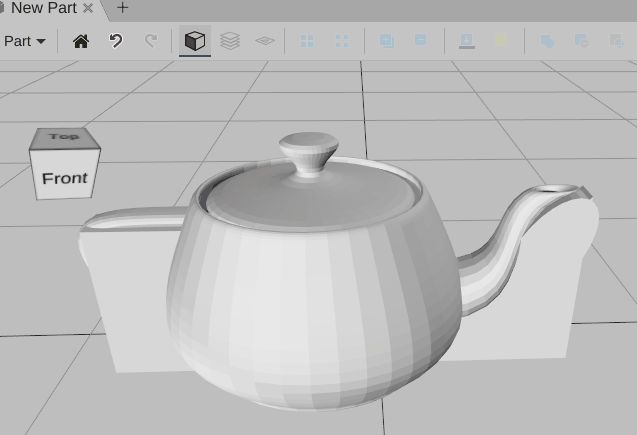
Task: Toggle the stacked layers view icon
Action: pyautogui.click(x=230, y=41)
